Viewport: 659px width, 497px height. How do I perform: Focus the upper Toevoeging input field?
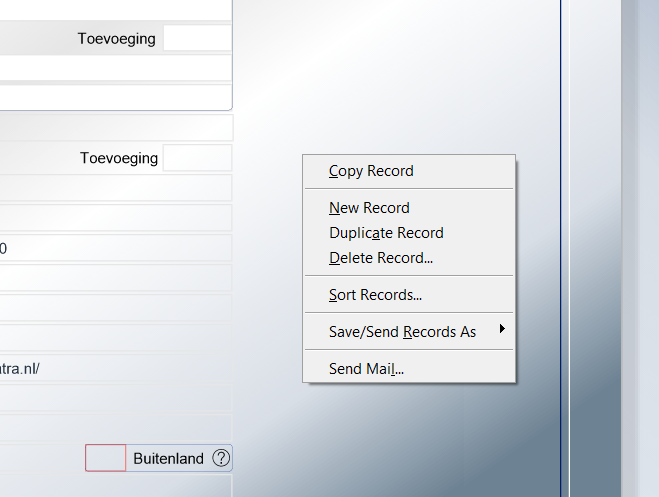(197, 39)
